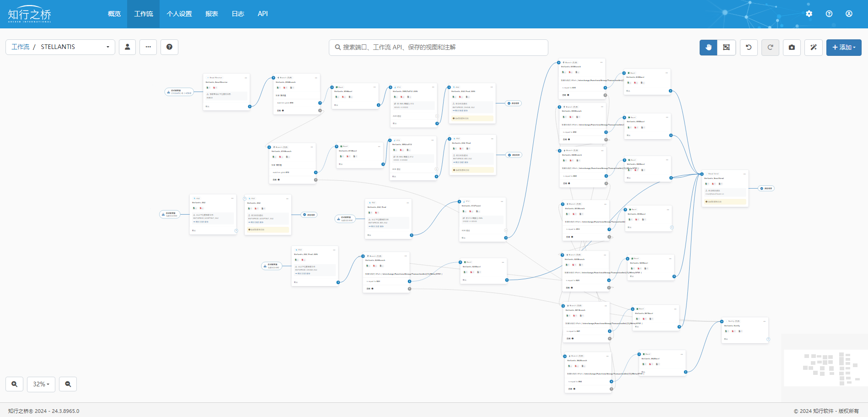The height and width of the screenshot is (417, 868).
Task: Open the 32% zoom level dropdown
Action: pyautogui.click(x=41, y=384)
